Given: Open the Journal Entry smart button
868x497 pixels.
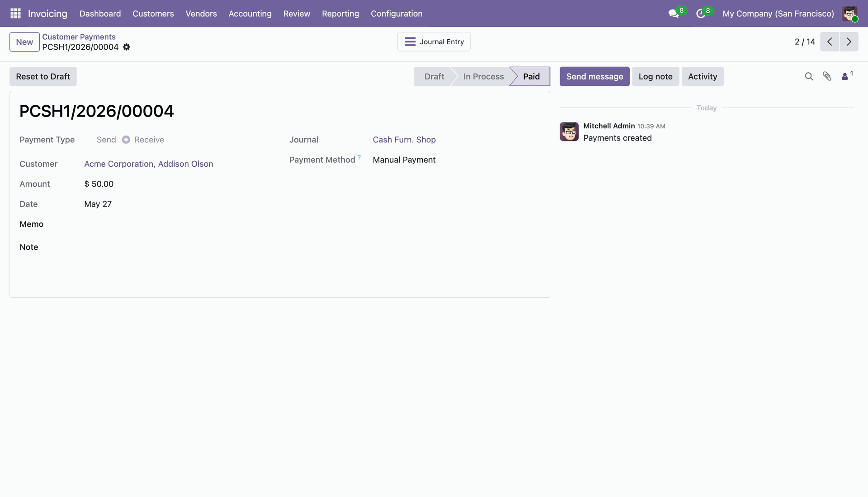Looking at the screenshot, I should coord(434,42).
